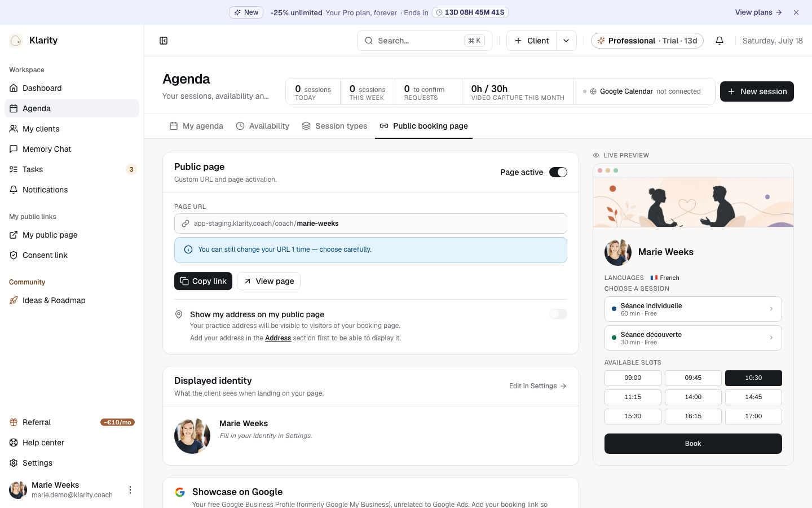Toggle Show my address on public page
This screenshot has width=812, height=508.
(558, 314)
